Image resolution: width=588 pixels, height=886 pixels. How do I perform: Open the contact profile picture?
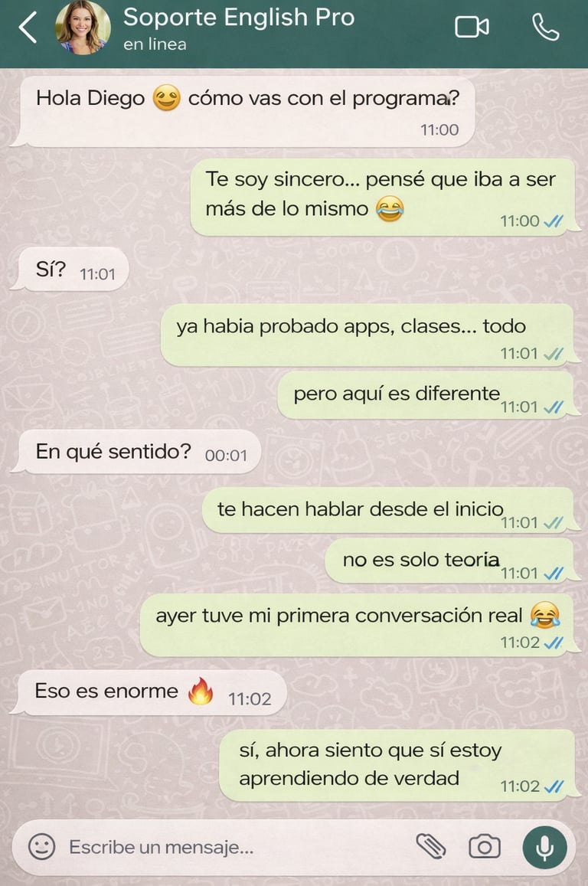pyautogui.click(x=83, y=27)
